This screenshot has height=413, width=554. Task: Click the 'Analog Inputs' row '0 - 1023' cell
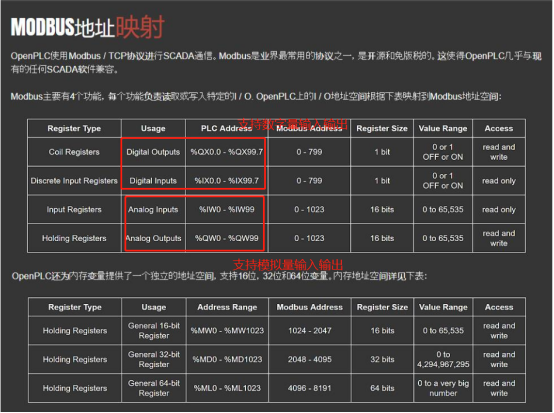pyautogui.click(x=309, y=210)
